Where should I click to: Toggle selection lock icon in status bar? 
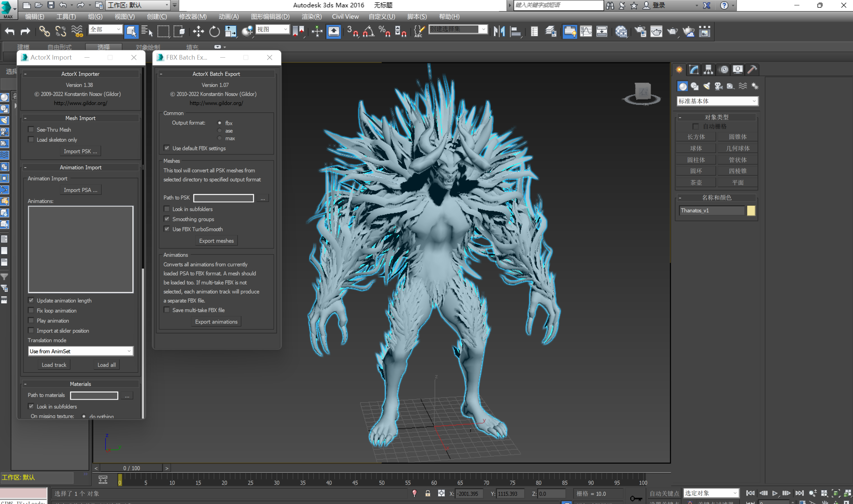tap(428, 494)
